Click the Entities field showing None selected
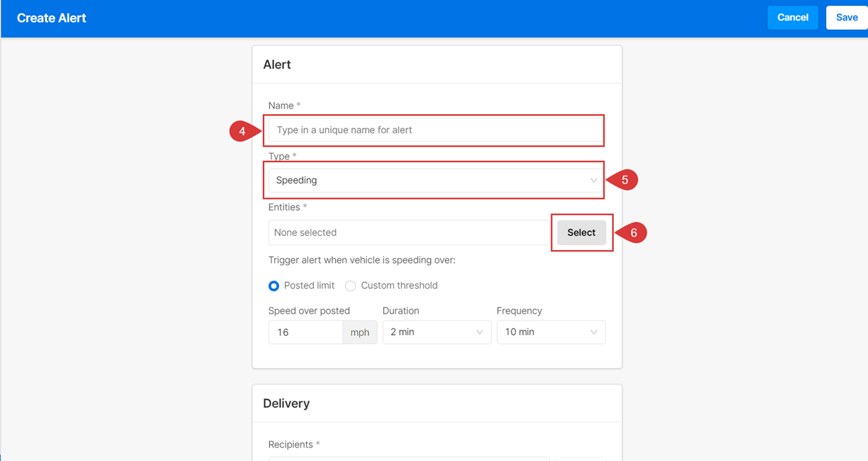Image resolution: width=868 pixels, height=461 pixels. click(x=409, y=233)
